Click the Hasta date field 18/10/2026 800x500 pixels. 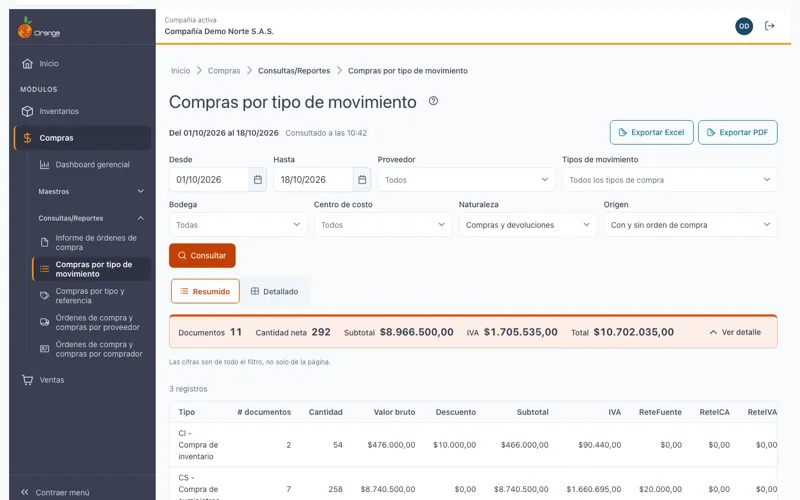pos(313,180)
